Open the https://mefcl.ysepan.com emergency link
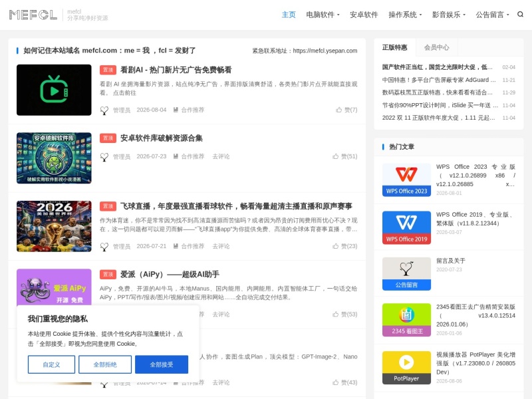This screenshot has width=532, height=399. point(325,51)
